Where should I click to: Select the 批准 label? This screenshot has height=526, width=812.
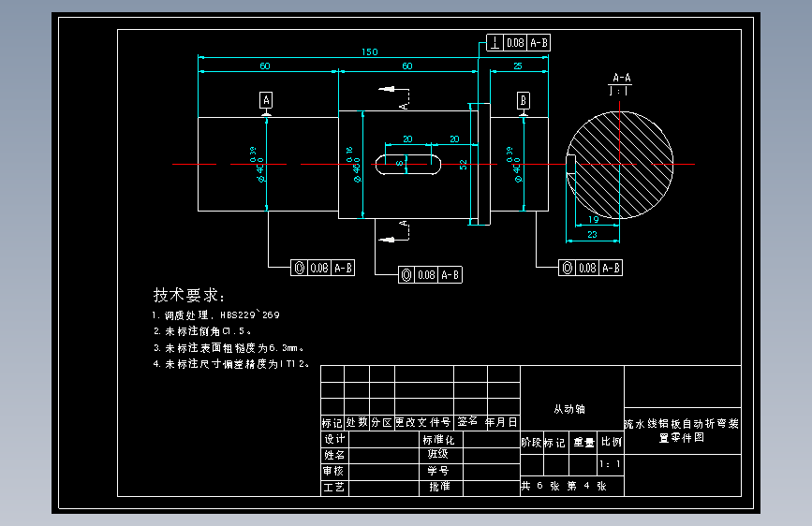(x=439, y=487)
